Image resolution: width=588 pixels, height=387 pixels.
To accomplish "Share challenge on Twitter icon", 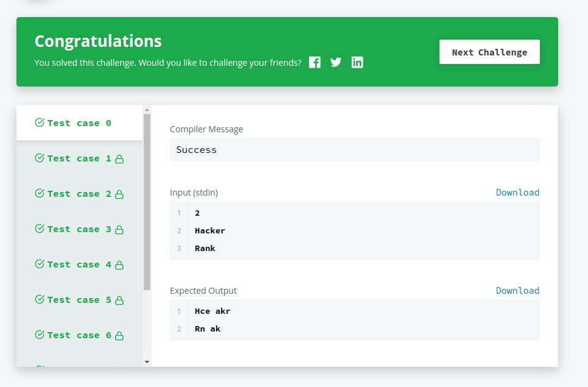I will click(336, 62).
